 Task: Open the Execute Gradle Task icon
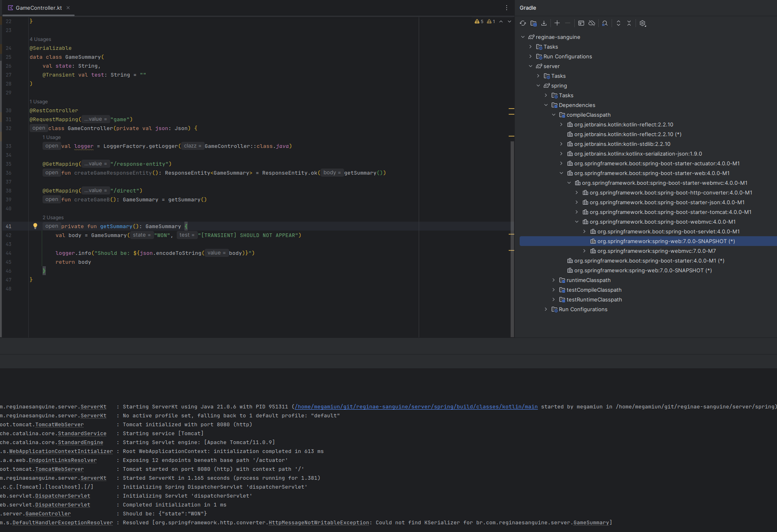pos(581,24)
